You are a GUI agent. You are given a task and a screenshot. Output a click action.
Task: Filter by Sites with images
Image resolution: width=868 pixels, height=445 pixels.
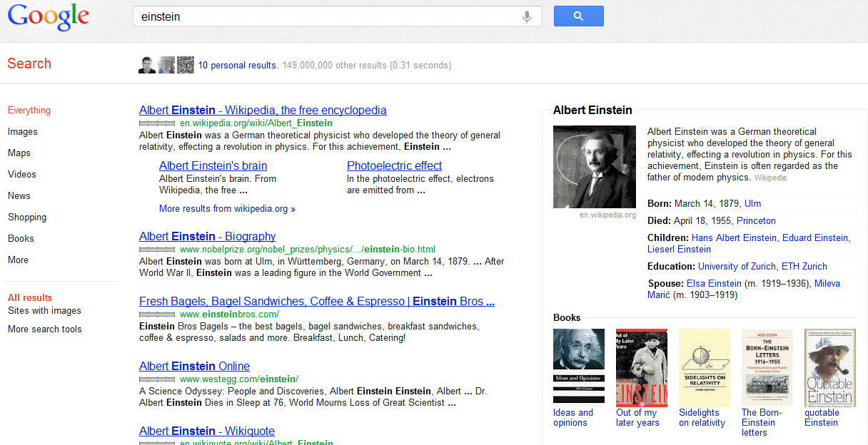(44, 311)
